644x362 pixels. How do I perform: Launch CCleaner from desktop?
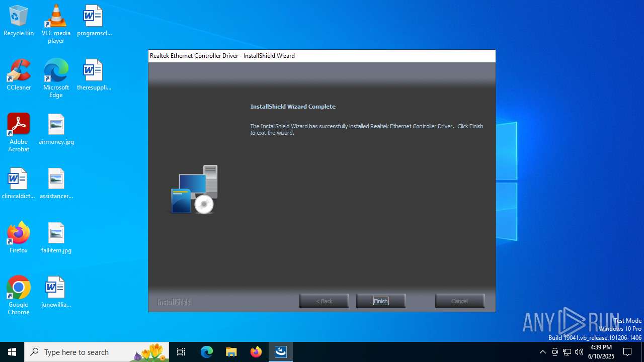(x=19, y=75)
